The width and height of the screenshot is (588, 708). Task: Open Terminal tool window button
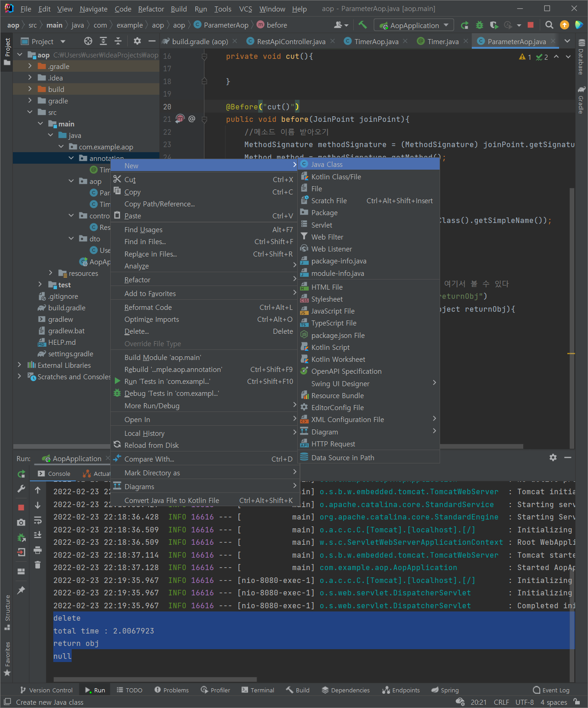click(258, 690)
